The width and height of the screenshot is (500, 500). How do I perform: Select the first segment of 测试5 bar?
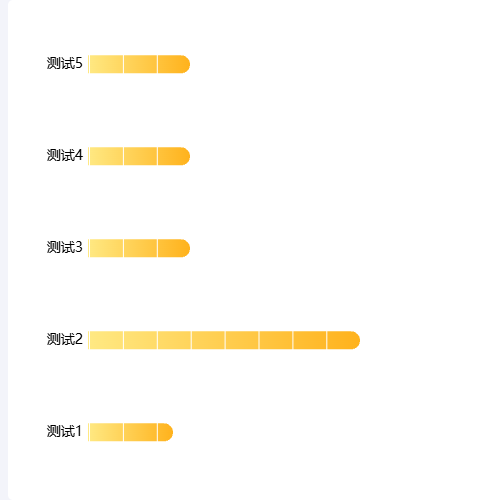106,64
